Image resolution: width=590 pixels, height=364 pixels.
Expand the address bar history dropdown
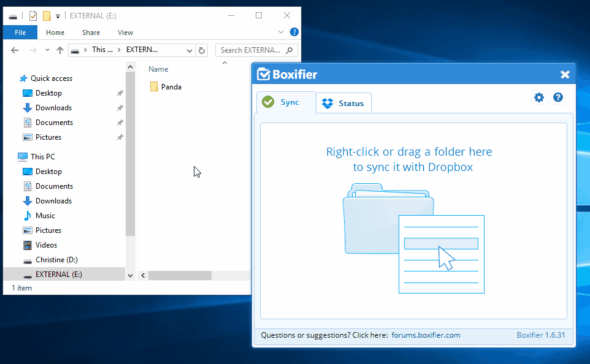click(190, 50)
